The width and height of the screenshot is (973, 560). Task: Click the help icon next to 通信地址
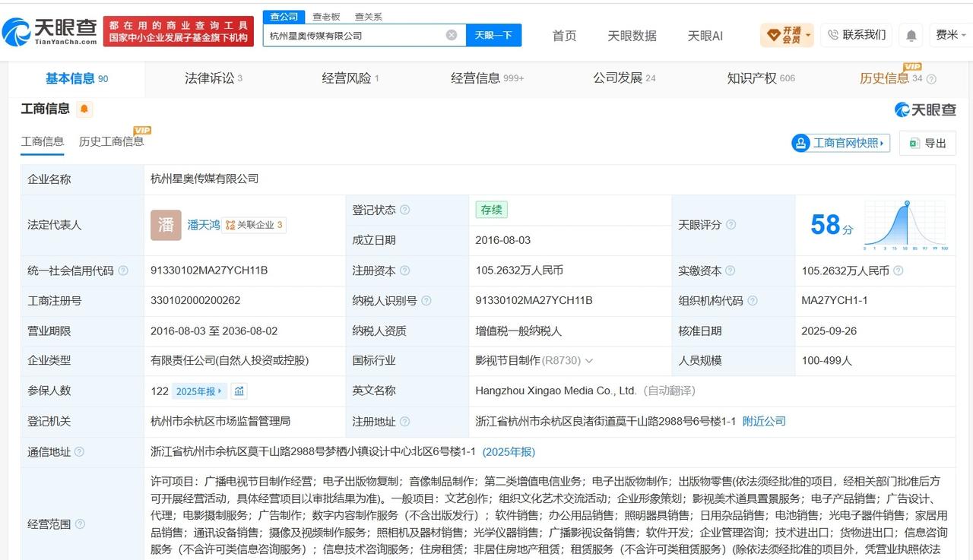coord(80,452)
